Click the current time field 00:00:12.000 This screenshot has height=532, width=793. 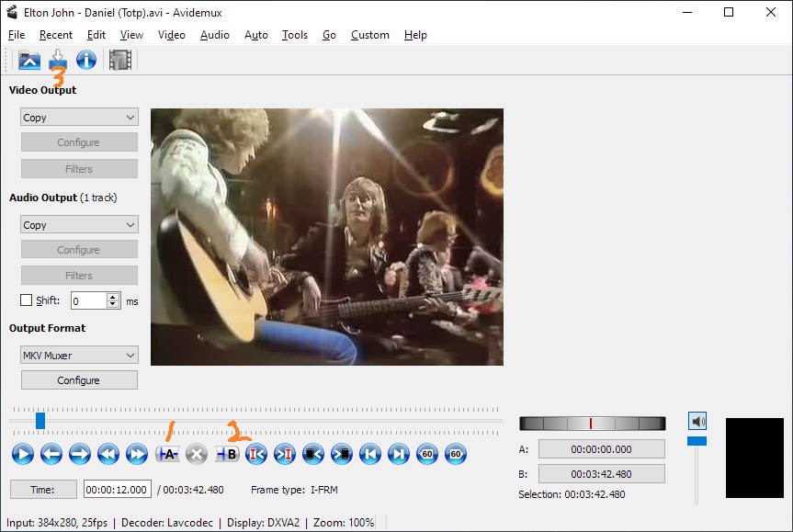coord(117,490)
